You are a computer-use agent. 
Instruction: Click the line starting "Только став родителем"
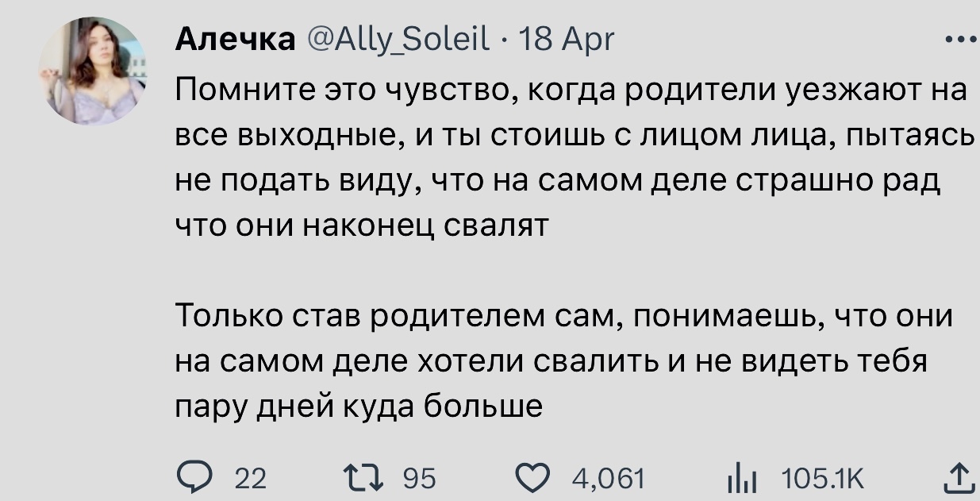click(562, 318)
